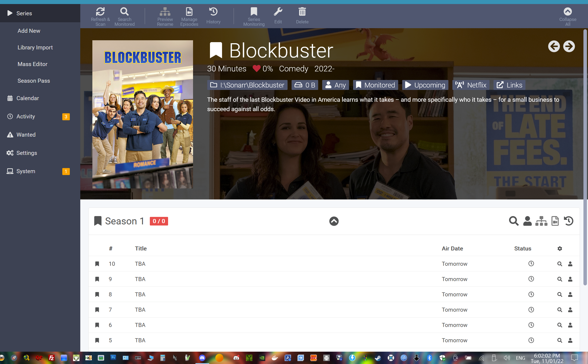The width and height of the screenshot is (588, 364).
Task: Search for episode 6 automatically
Action: pos(560,325)
